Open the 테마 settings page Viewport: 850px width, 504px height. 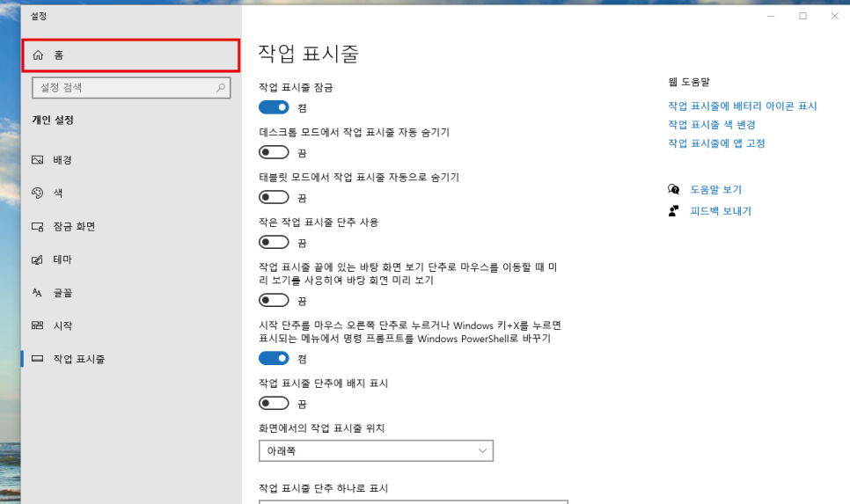[x=130, y=259]
